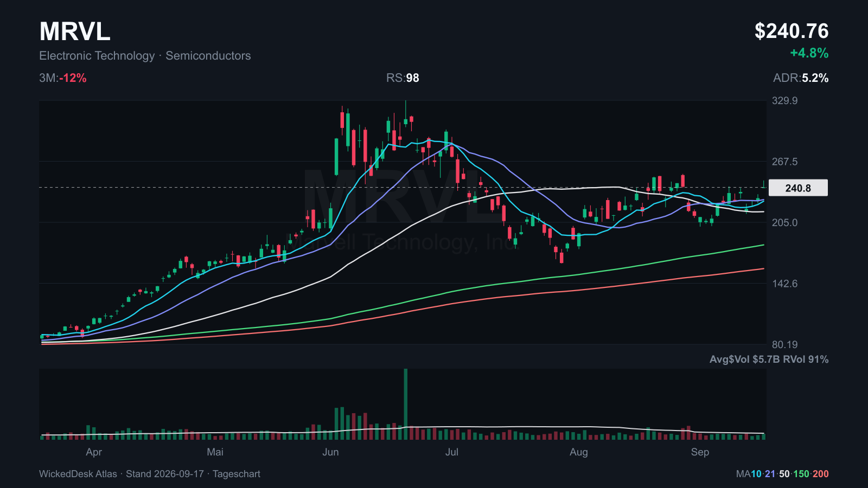Click the MRVL ticker title
Image resolution: width=868 pixels, height=488 pixels.
(x=75, y=31)
